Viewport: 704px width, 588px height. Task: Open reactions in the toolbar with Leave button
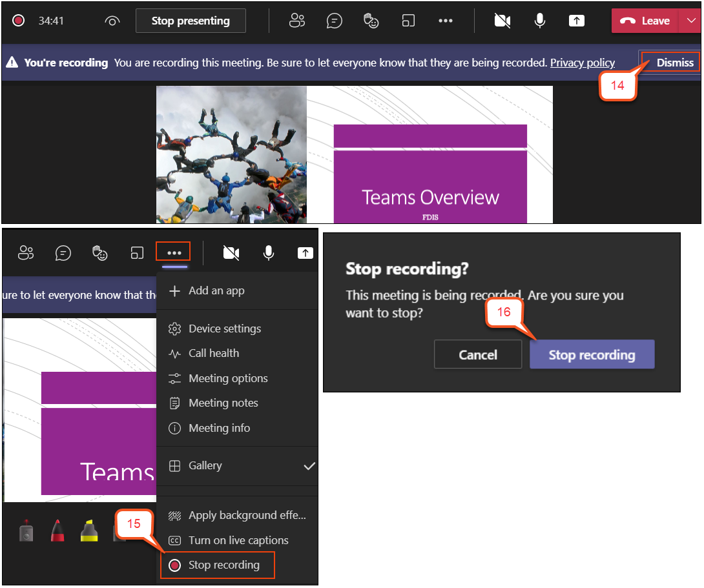pos(371,21)
